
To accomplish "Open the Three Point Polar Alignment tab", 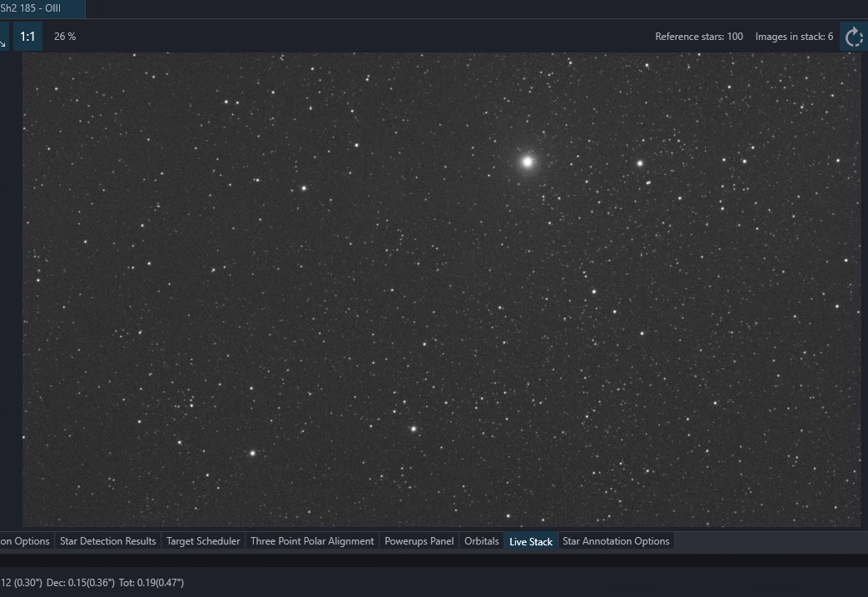I will pos(312,541).
